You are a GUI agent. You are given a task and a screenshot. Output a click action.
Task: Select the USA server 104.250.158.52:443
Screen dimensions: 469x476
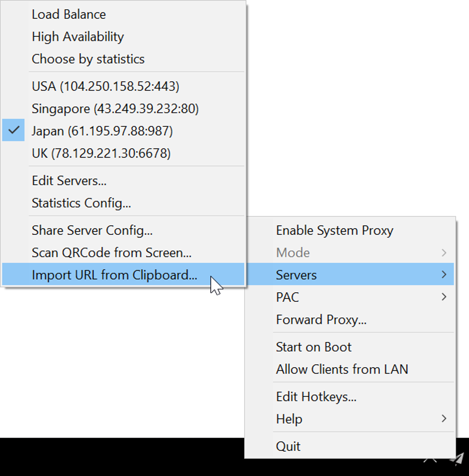click(105, 86)
